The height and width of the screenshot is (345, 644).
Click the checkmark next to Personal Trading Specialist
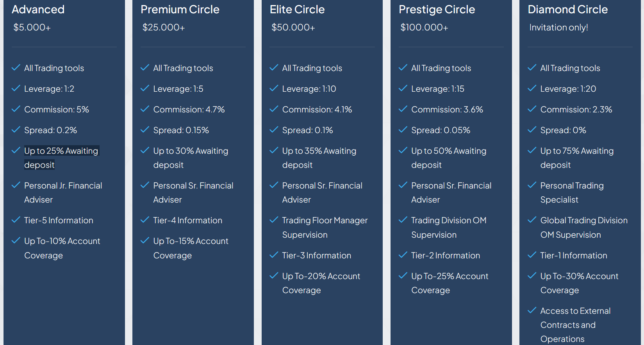tap(532, 185)
